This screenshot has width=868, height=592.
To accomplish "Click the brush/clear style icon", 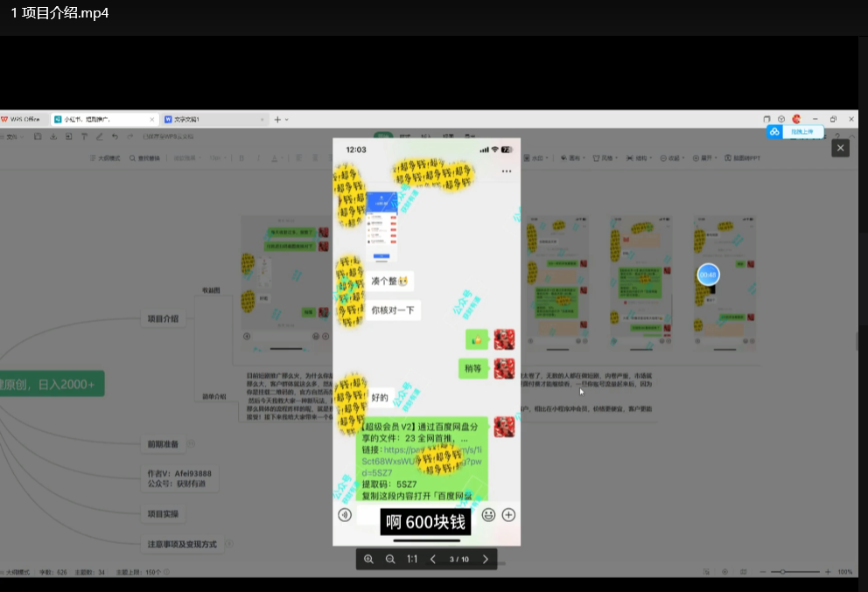I will tap(100, 136).
